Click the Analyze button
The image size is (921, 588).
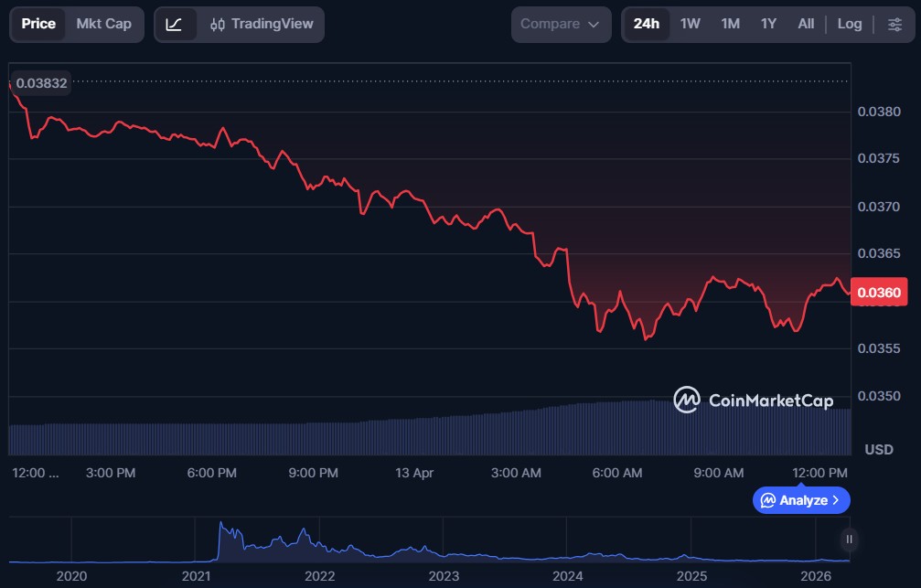pos(801,500)
